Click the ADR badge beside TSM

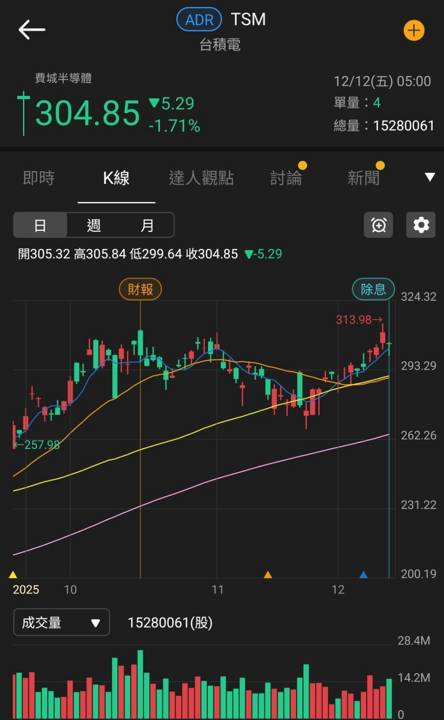coord(199,20)
